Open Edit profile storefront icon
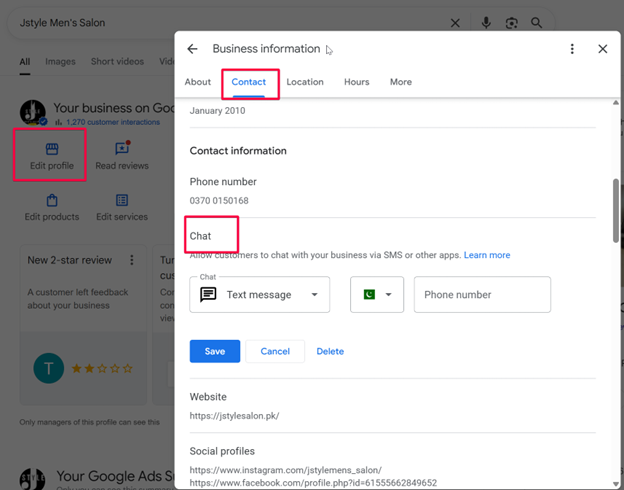Image resolution: width=624 pixels, height=490 pixels. click(52, 149)
